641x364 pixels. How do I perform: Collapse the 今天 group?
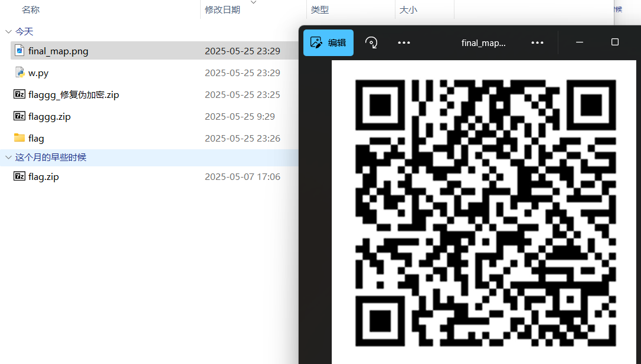point(8,32)
